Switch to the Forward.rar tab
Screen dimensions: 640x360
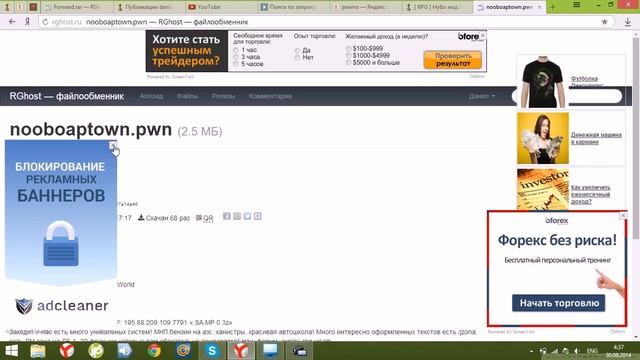point(76,7)
